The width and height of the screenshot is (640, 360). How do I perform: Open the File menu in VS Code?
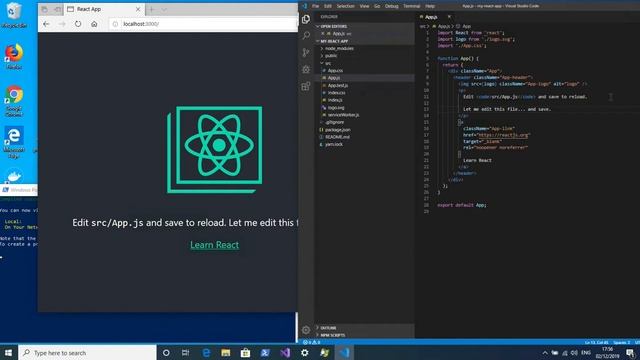pyautogui.click(x=316, y=6)
